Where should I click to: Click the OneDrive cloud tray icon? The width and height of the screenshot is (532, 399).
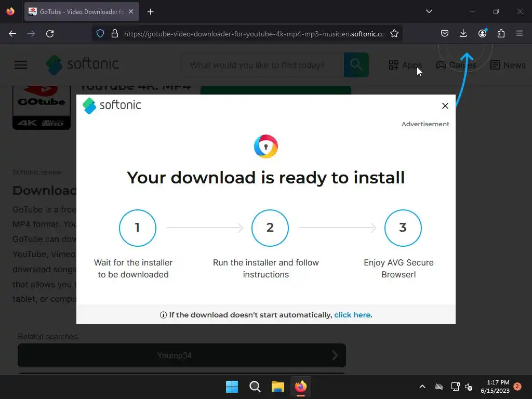[439, 387]
